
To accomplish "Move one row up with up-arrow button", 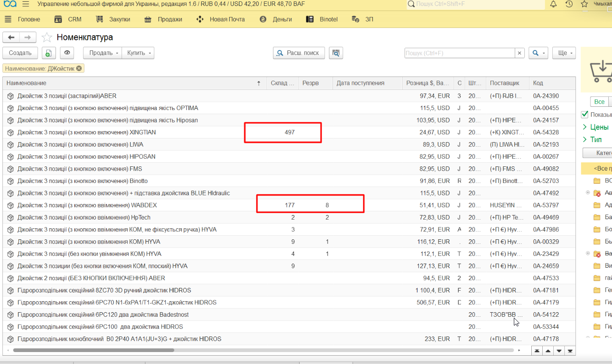I will point(548,351).
